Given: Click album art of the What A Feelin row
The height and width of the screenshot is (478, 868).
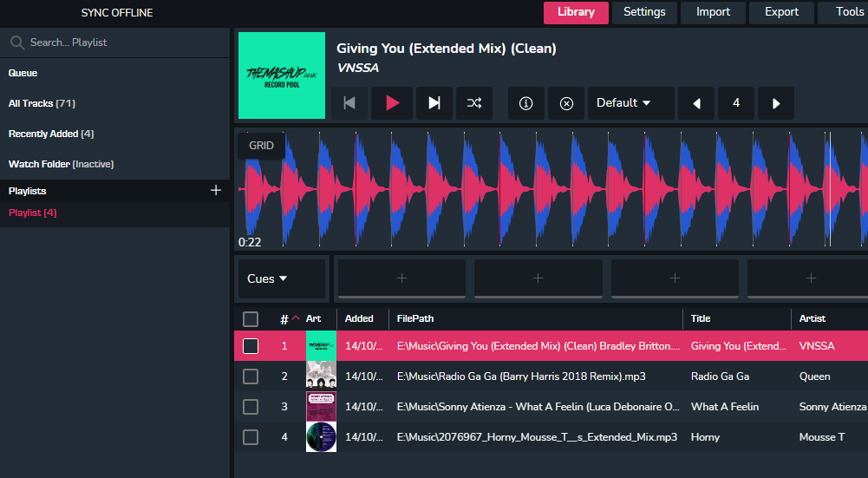Looking at the screenshot, I should [x=321, y=407].
